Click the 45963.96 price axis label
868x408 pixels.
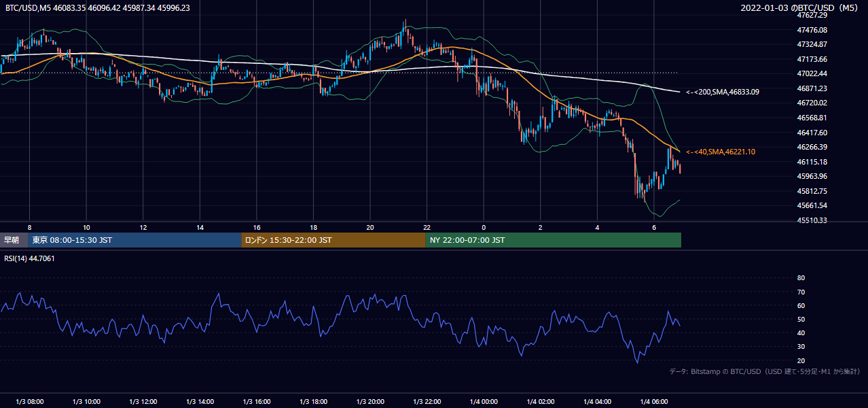coord(812,176)
